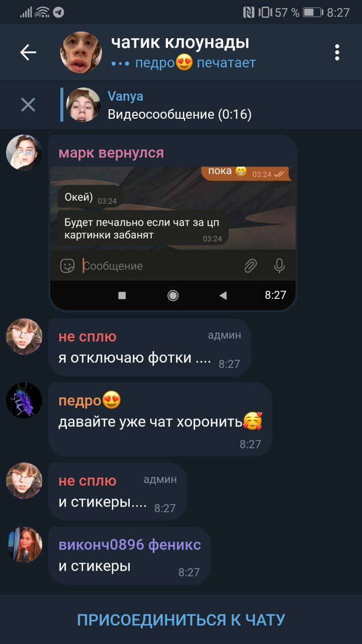The height and width of the screenshot is (644, 362).
Task: Open the pinned Видеосообщение (0:16) message
Action: tap(179, 115)
